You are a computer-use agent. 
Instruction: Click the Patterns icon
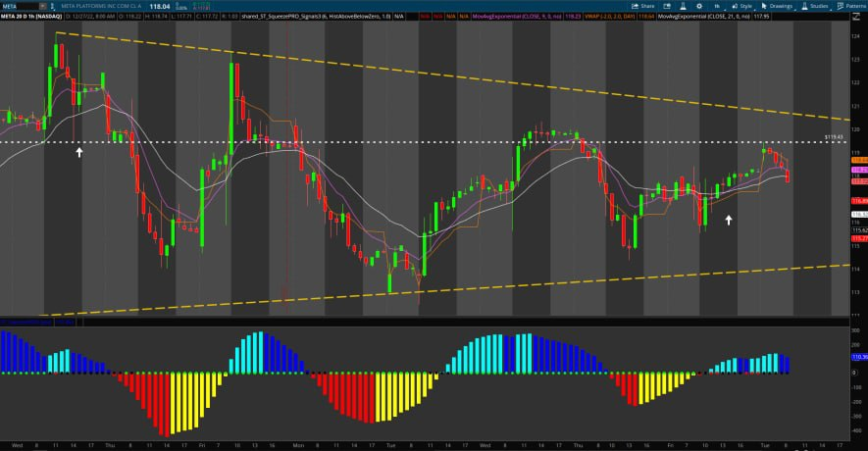pos(840,6)
